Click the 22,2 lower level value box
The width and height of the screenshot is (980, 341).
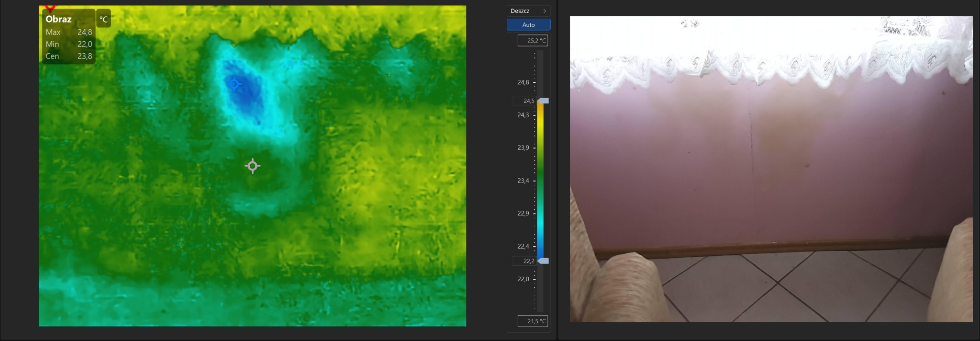(524, 261)
